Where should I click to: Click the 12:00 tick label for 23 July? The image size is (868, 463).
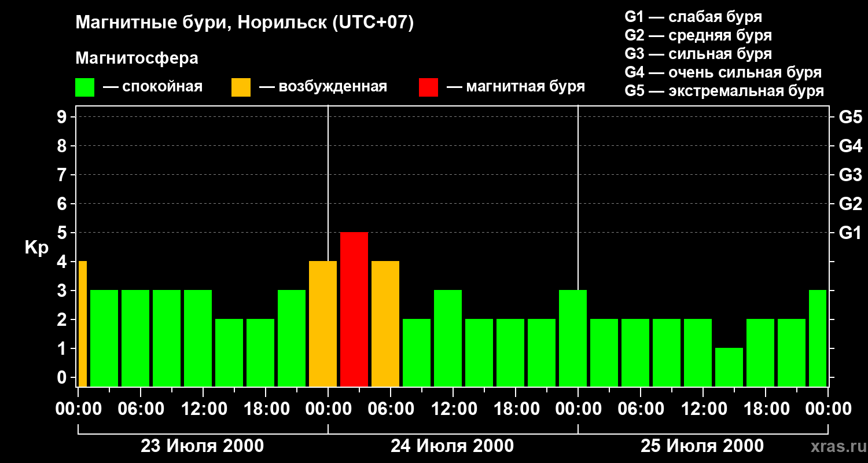point(203,409)
